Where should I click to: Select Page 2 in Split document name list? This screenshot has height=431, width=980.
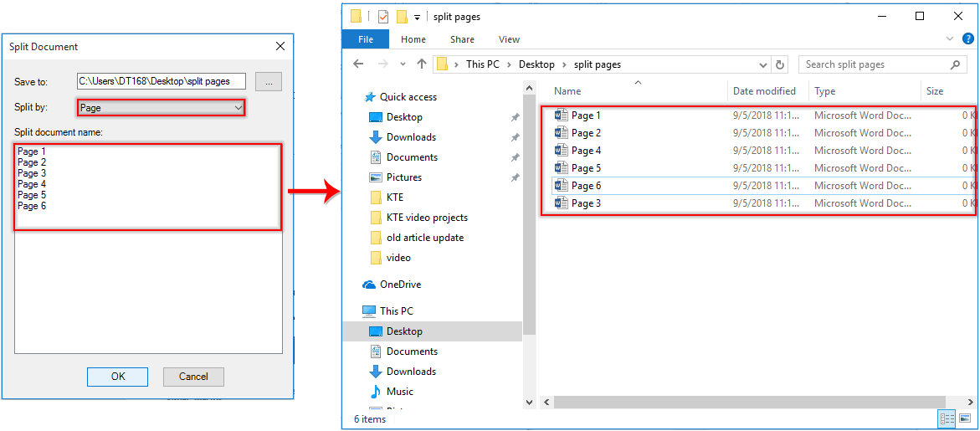pyautogui.click(x=32, y=162)
